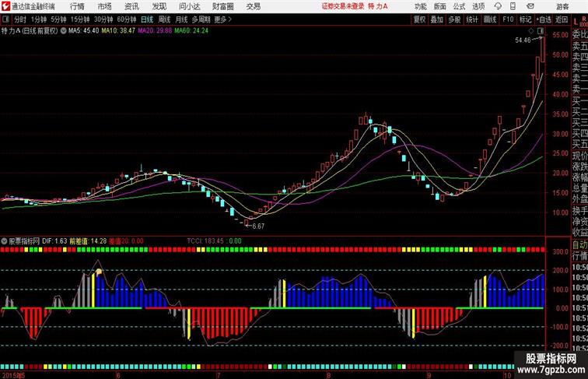This screenshot has height=379, width=588.
Task: Click the MA5: 45.40 indicator value
Action: click(x=84, y=31)
